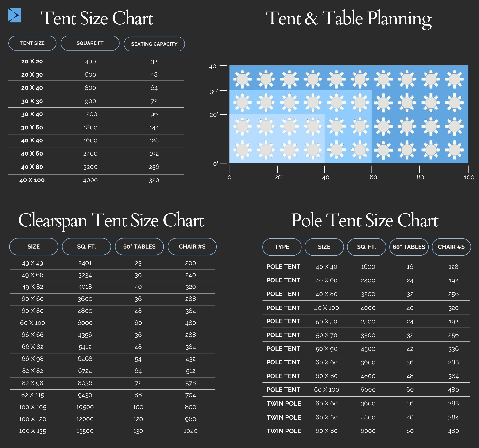Viewport: 479px width, 448px height.
Task: Click the Pole Tent Size Chart title
Action: [364, 220]
